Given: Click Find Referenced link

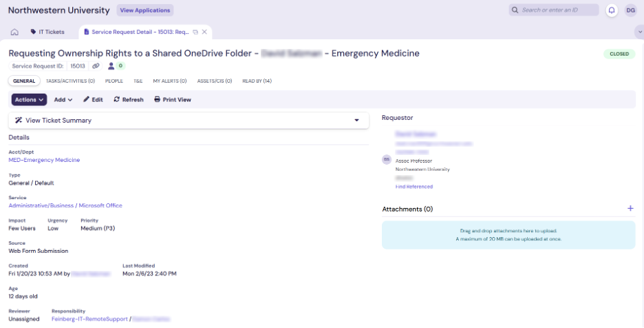Looking at the screenshot, I should pos(414,187).
